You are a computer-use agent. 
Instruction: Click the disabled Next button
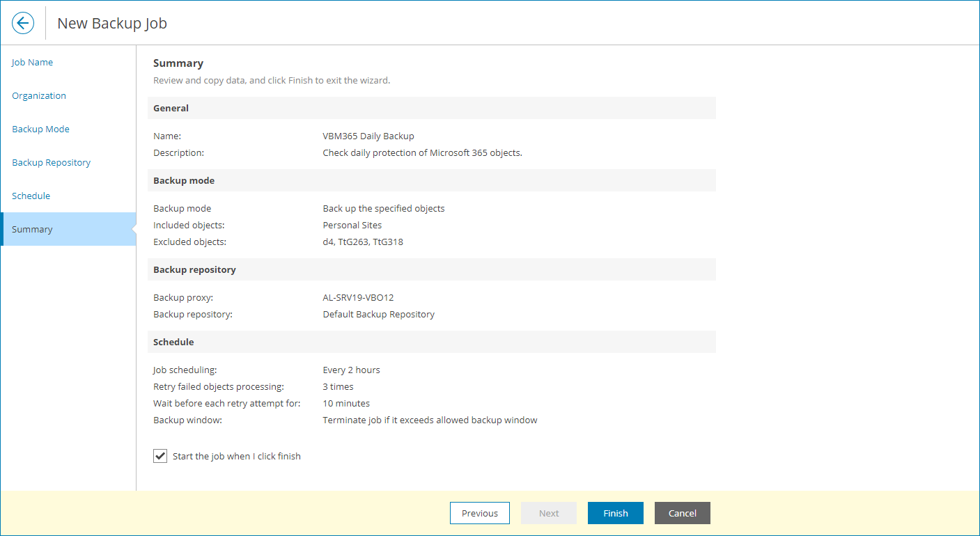click(548, 513)
